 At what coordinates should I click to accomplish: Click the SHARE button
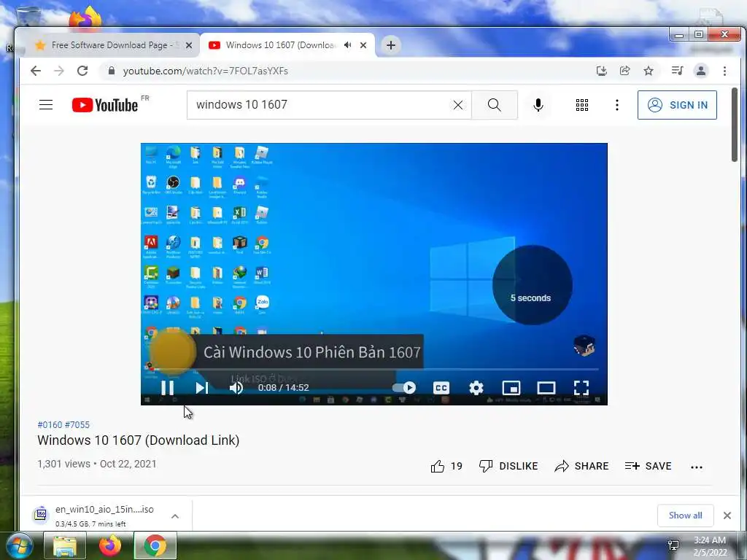pos(581,466)
